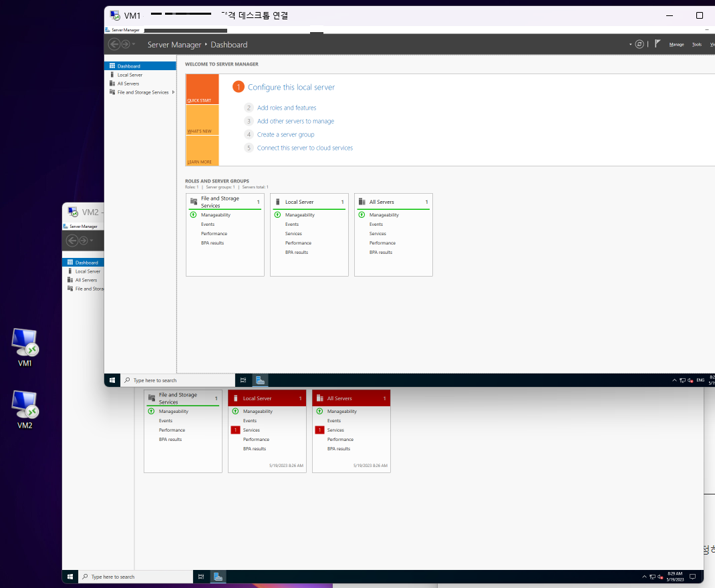Open the Tools menu in VM1 Server Manager
Screen dimensions: 715x588
[x=697, y=45]
